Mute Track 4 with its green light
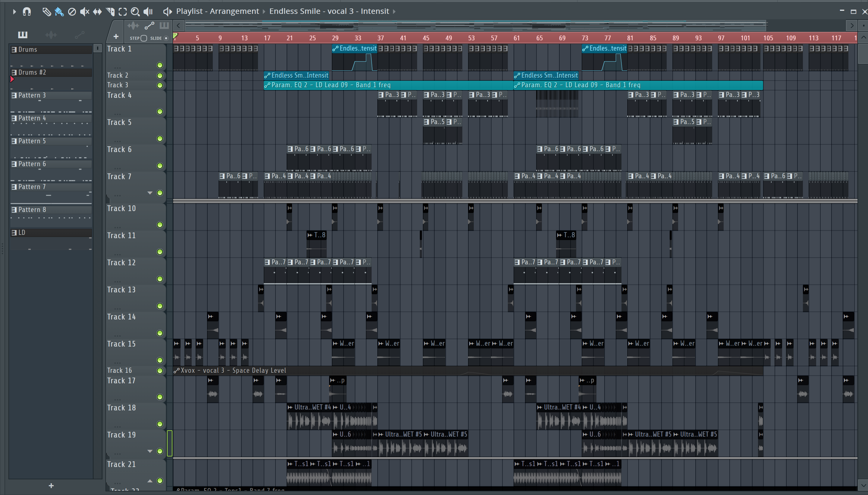 pyautogui.click(x=159, y=111)
